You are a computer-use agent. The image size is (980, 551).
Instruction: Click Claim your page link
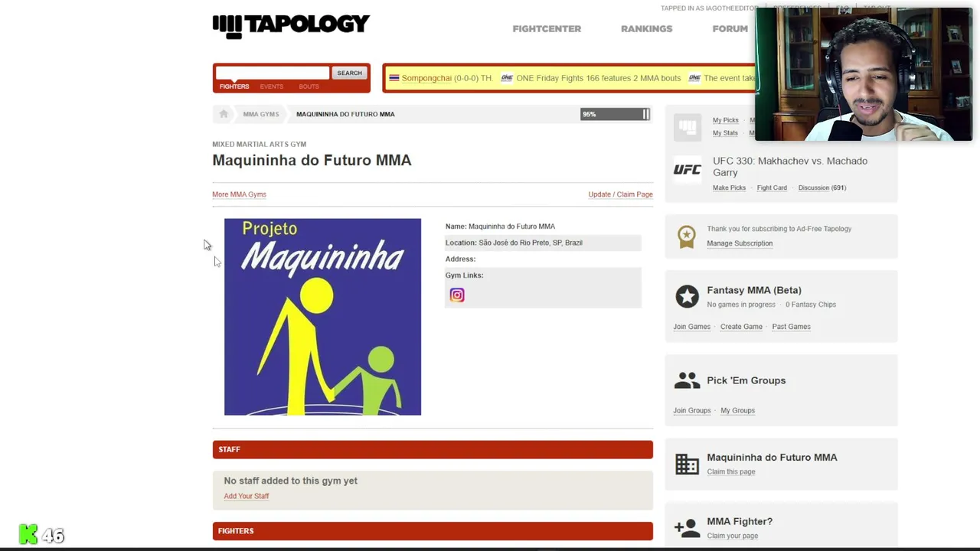point(733,536)
